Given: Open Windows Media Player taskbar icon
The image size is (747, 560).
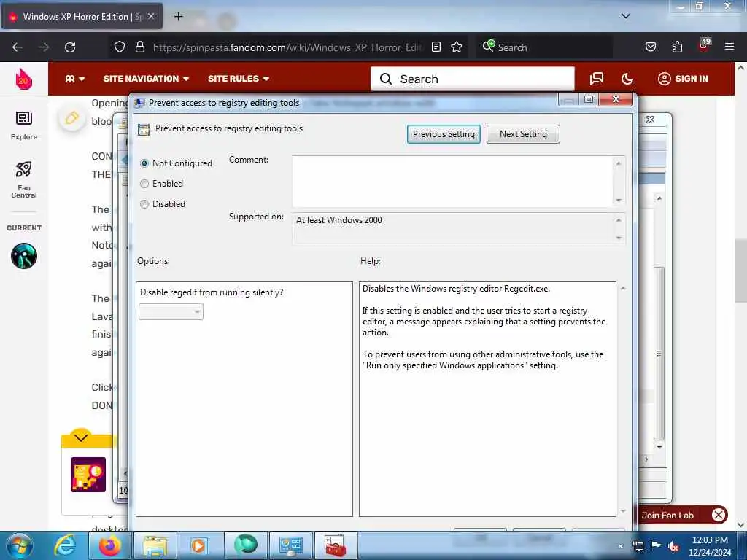Looking at the screenshot, I should coord(198,545).
